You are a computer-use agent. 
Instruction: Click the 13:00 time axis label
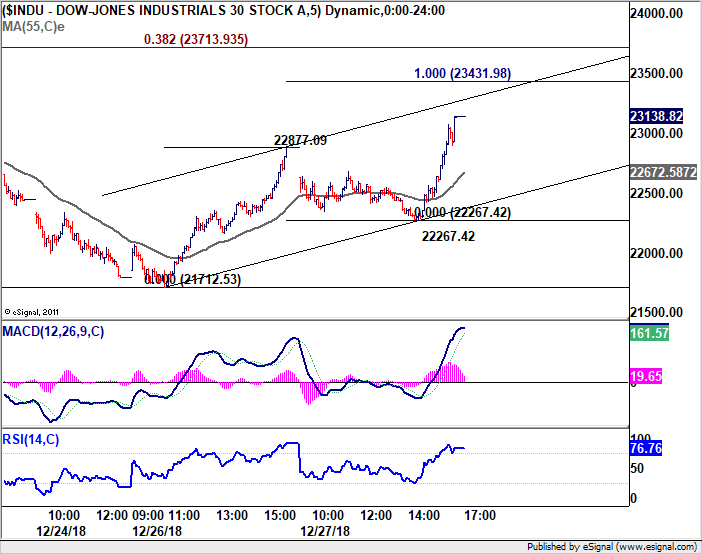[x=232, y=515]
